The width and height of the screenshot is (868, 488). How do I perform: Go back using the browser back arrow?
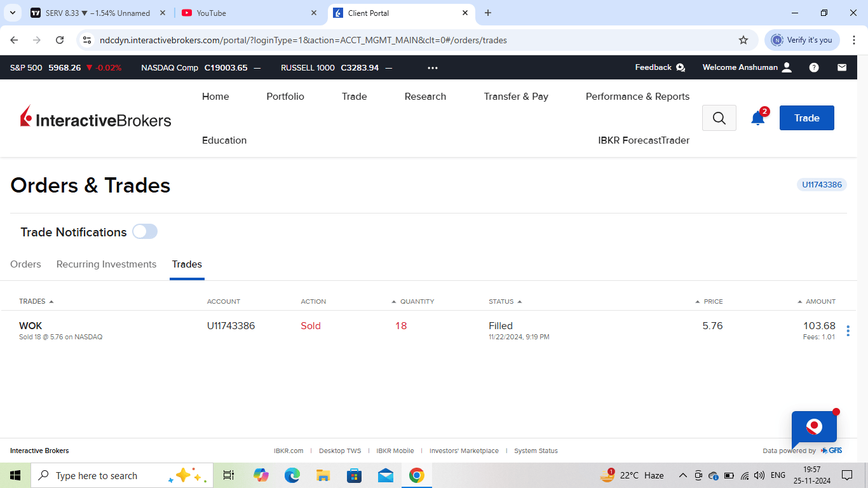pyautogui.click(x=15, y=40)
